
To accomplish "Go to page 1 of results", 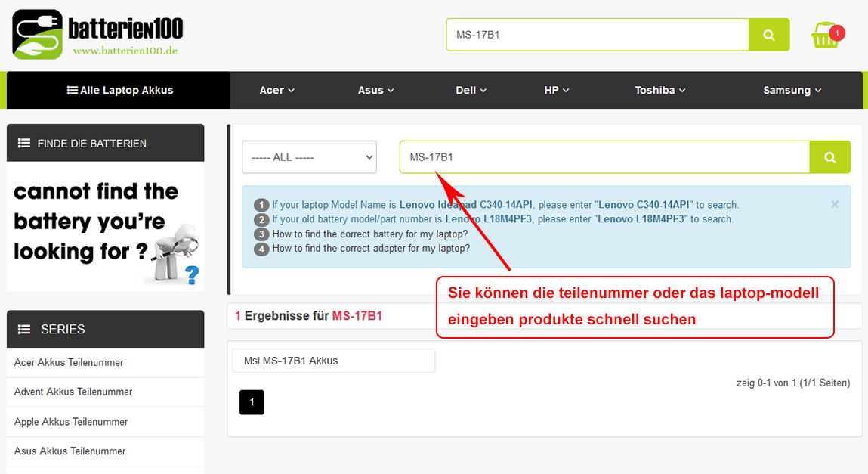I will [x=252, y=402].
